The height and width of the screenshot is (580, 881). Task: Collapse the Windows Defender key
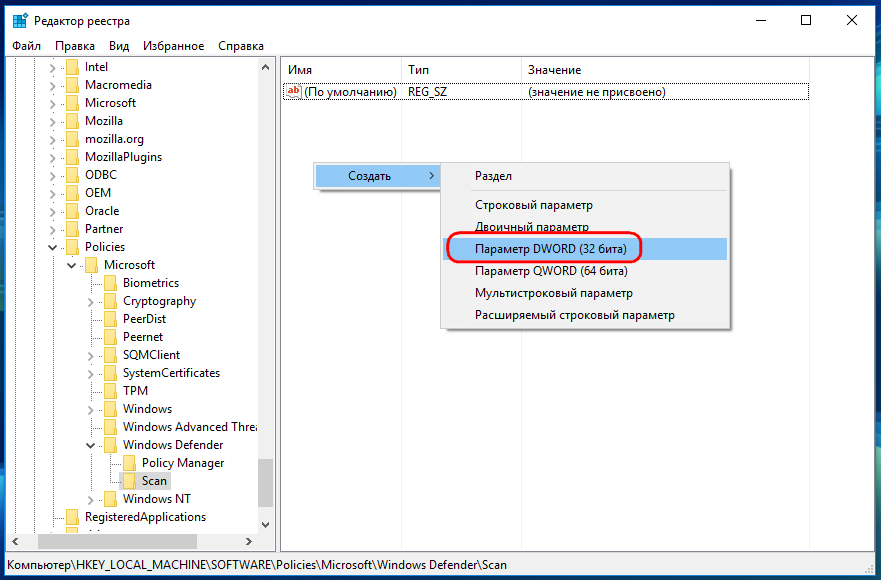point(90,445)
